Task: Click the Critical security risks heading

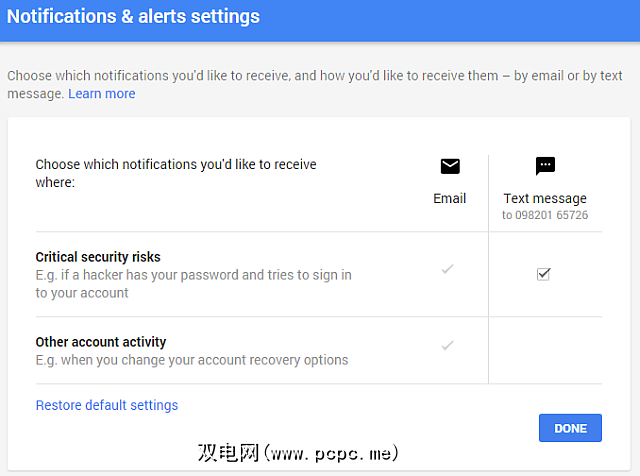Action: tap(98, 257)
